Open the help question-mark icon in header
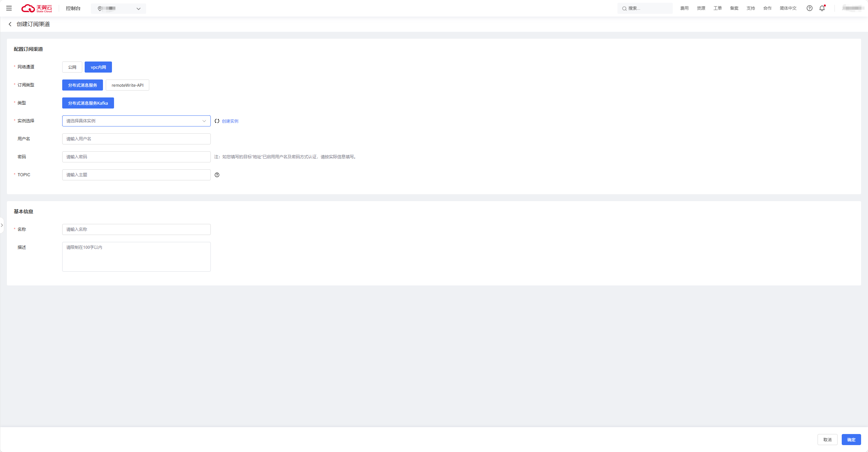This screenshot has height=452, width=868. click(810, 8)
